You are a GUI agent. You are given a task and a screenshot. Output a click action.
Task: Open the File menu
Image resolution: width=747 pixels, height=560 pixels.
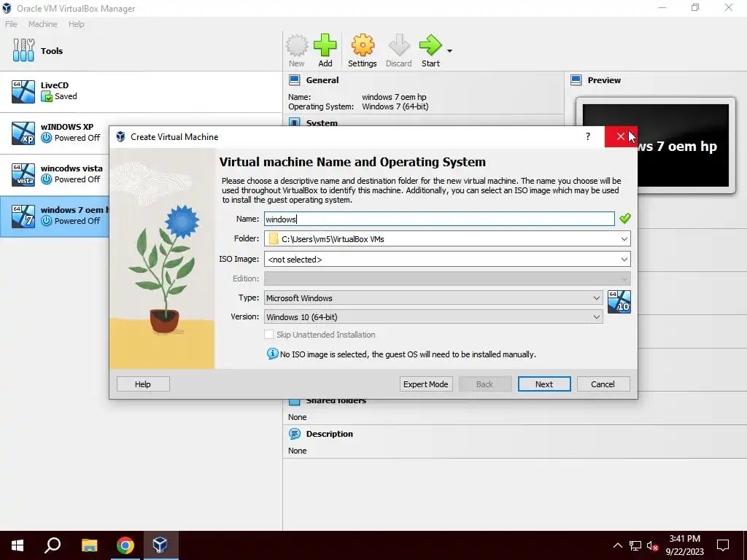(11, 24)
